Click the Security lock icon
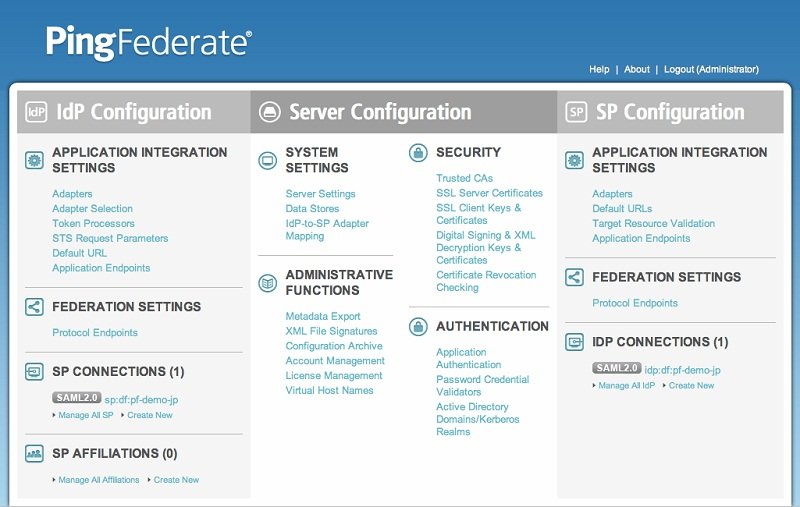Screen dimensions: 800x507 (x=418, y=153)
